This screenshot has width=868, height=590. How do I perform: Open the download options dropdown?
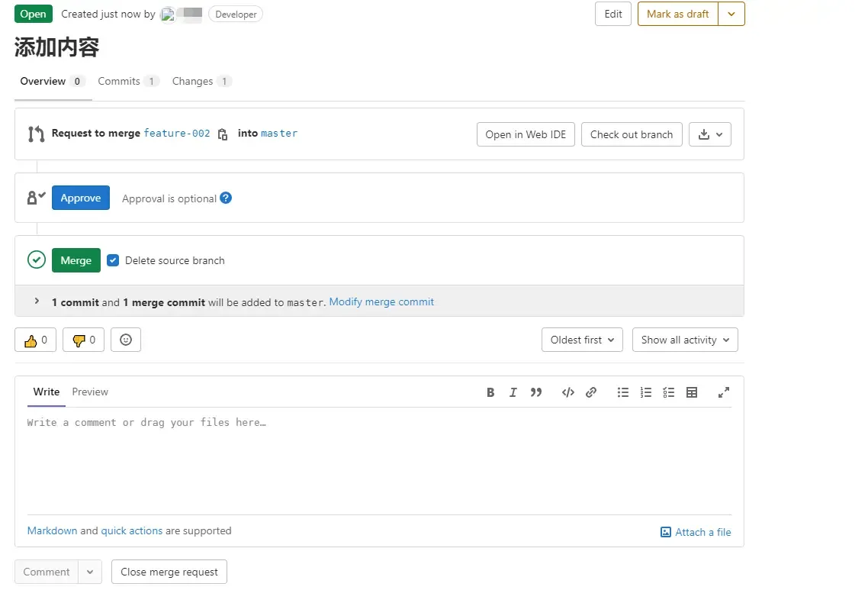(709, 134)
